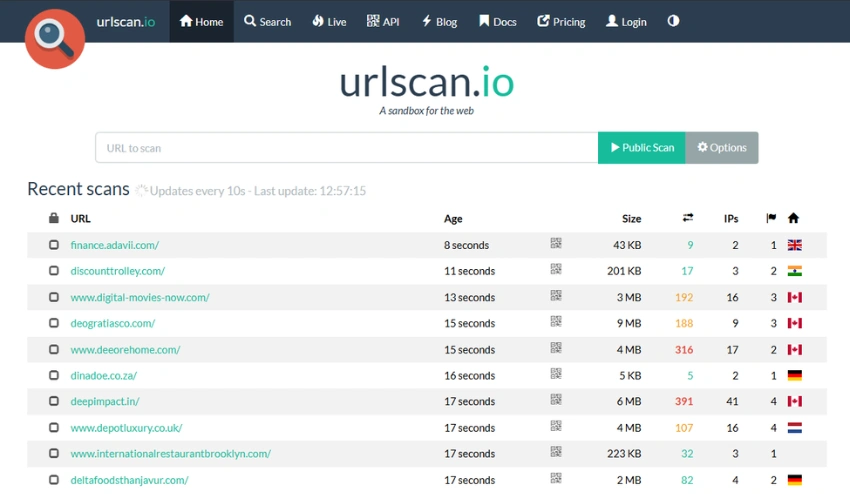
Task: Open the www.depotluxury.co.uk/ scan result
Action: (x=126, y=428)
